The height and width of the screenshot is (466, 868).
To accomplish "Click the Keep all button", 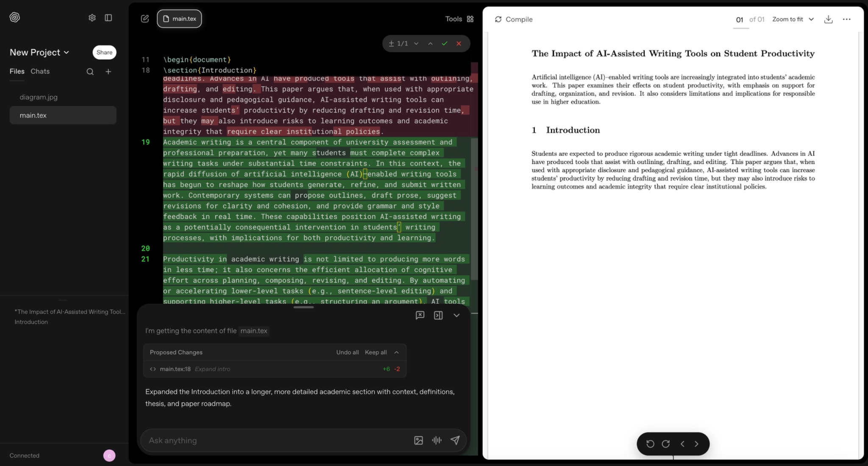I will coord(376,352).
